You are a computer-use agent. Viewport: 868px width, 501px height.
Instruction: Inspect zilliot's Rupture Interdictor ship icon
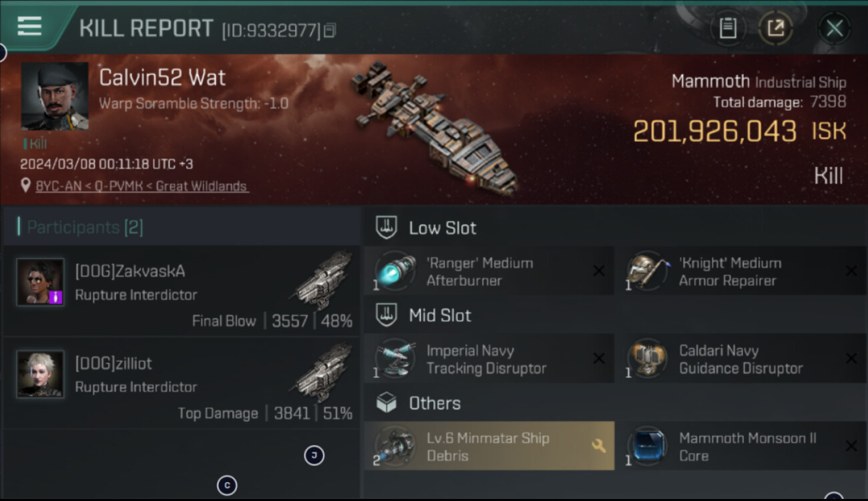tap(322, 371)
